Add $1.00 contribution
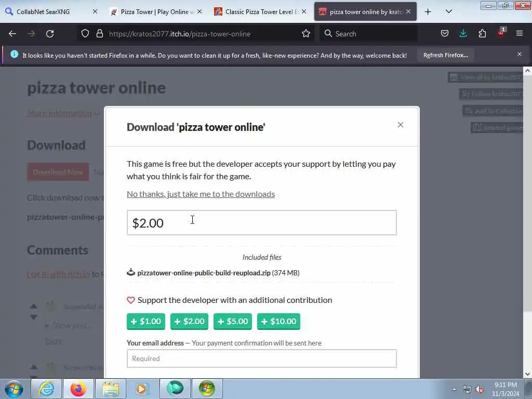The image size is (532, 399). tap(146, 321)
